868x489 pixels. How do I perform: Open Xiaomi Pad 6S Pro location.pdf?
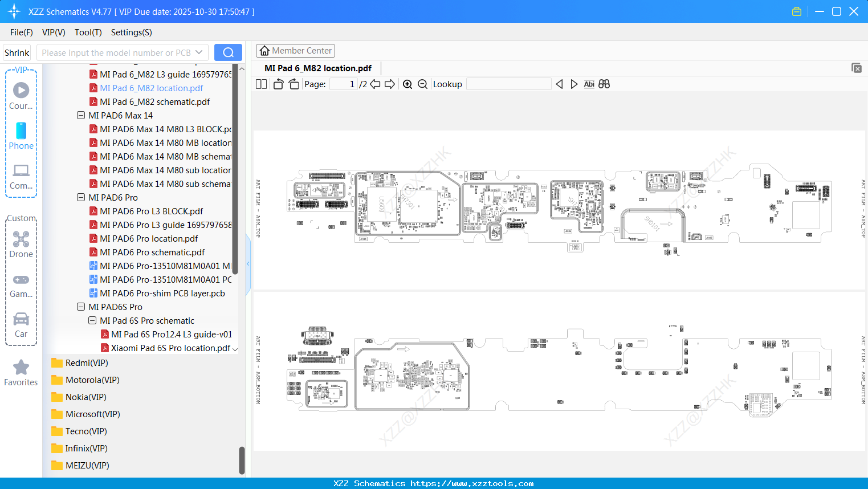coord(171,348)
